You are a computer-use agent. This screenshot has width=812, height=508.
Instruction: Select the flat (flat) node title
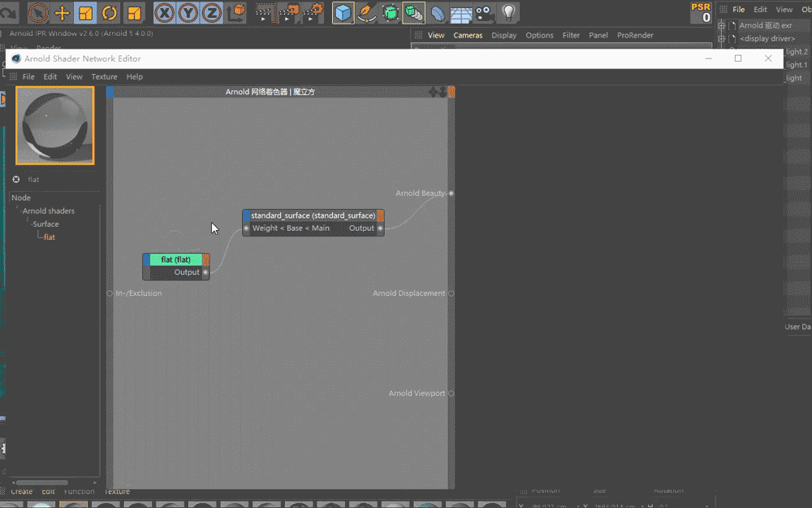click(x=176, y=260)
